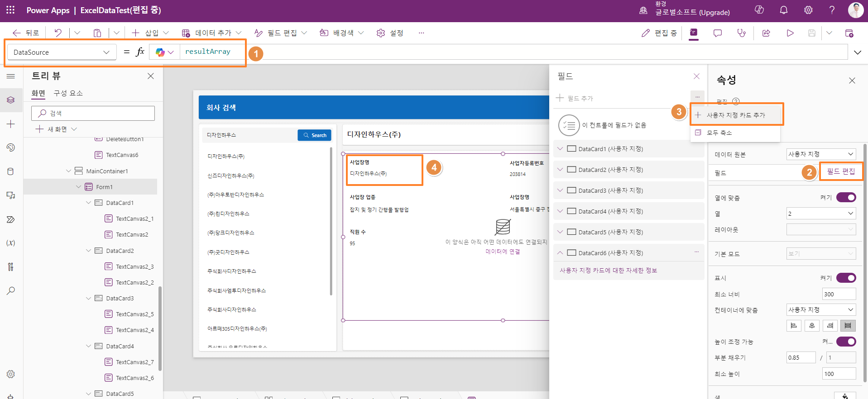This screenshot has width=868, height=399.
Task: Open the Background color menu
Action: coord(342,33)
